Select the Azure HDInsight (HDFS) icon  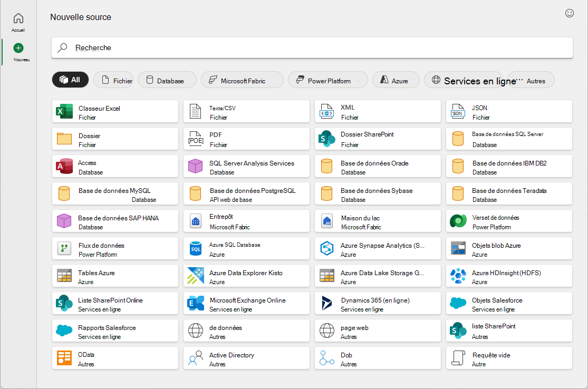pos(458,276)
